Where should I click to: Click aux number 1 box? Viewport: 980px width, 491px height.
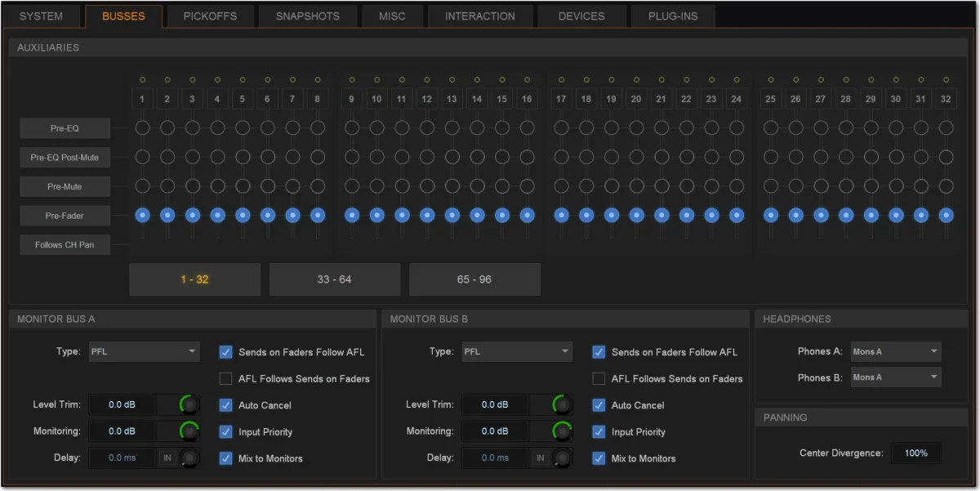(142, 99)
